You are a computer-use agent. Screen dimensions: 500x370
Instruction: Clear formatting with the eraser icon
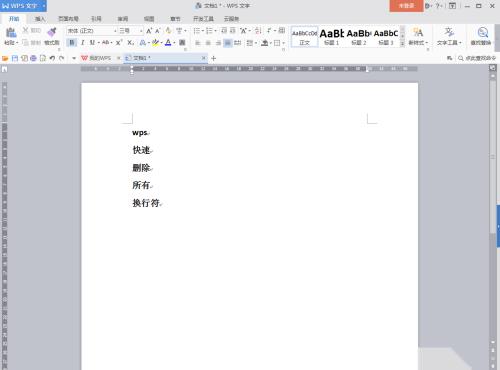point(169,31)
